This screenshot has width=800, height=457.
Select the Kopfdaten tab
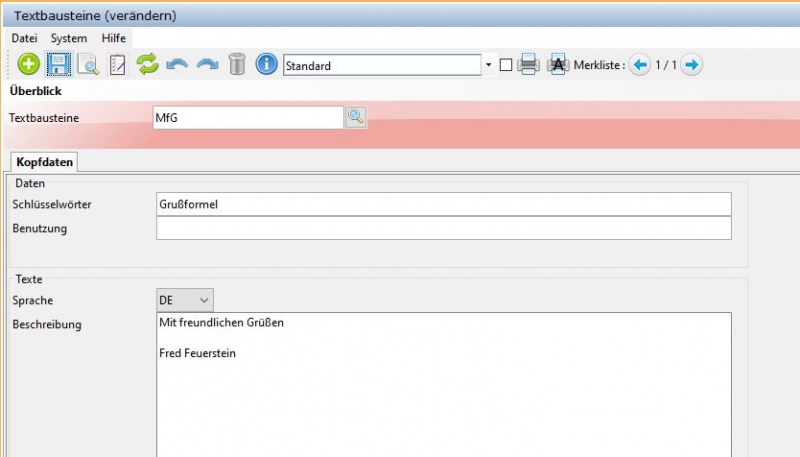44,162
